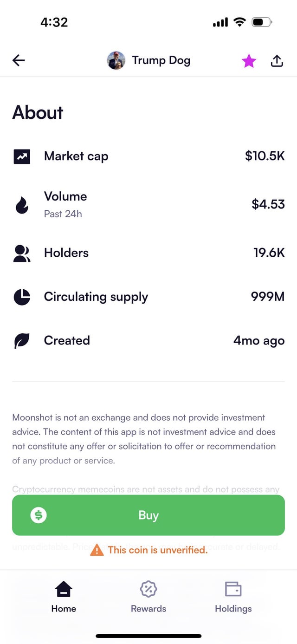The width and height of the screenshot is (297, 644).
Task: Tap the 19.6K holders value
Action: click(x=269, y=253)
